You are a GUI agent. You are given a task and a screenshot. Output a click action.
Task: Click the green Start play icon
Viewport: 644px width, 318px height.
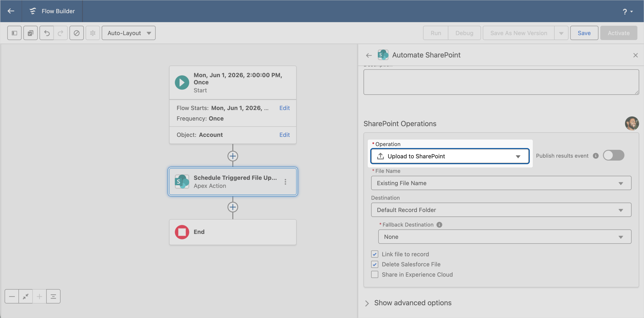182,82
